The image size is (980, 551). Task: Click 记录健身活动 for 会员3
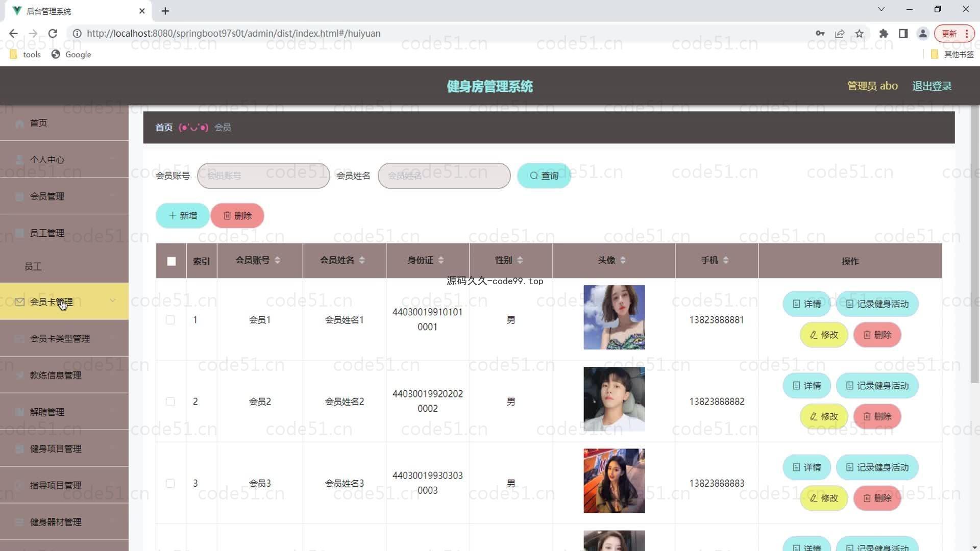(x=877, y=467)
